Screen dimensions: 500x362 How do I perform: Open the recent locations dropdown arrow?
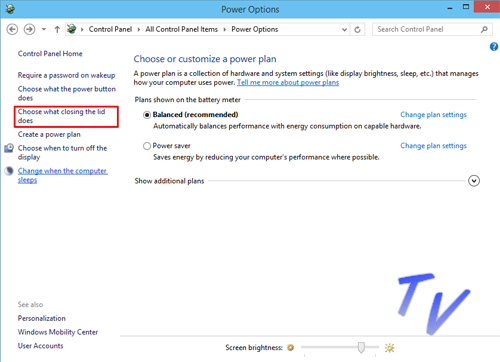pos(44,29)
